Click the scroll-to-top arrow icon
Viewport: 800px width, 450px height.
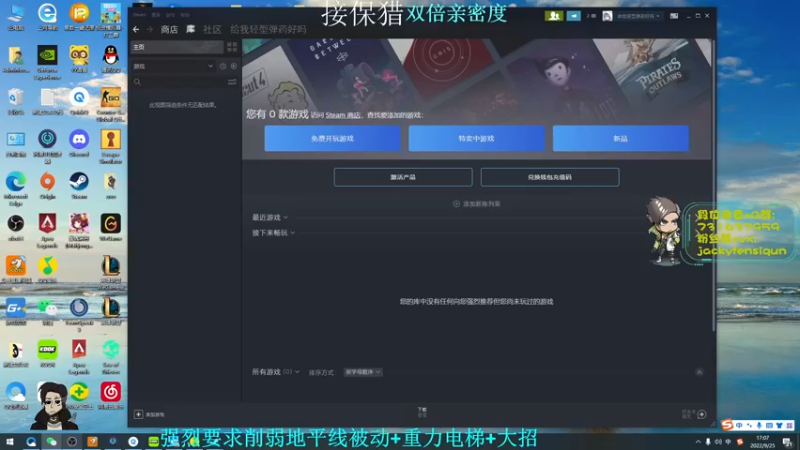[x=699, y=372]
